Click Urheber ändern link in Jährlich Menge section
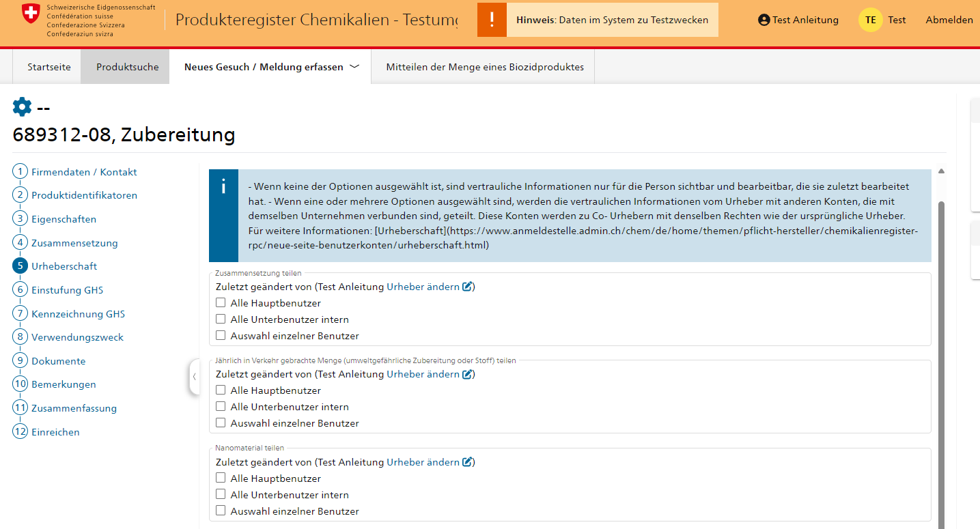Viewport: 980px width, 529px height. pyautogui.click(x=423, y=374)
